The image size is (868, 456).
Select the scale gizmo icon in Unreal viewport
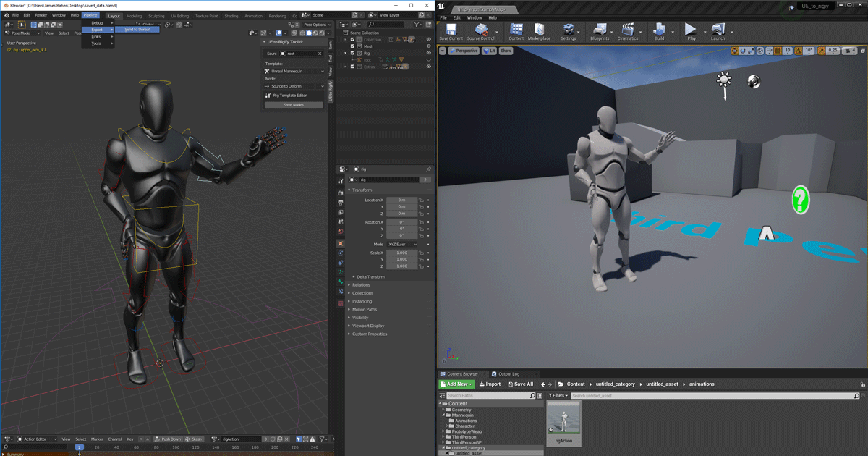point(752,51)
